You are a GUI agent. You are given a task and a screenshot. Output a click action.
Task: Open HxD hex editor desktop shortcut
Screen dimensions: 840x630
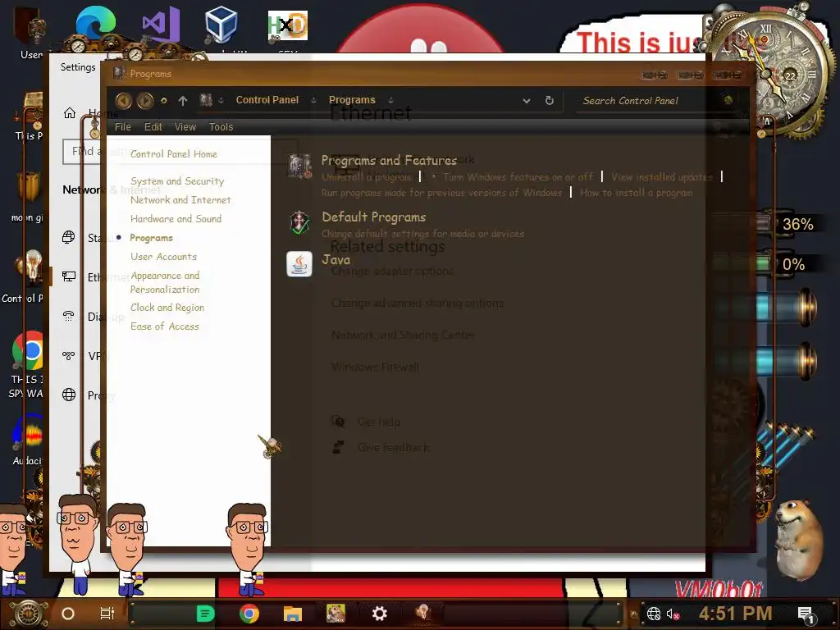coord(288,25)
